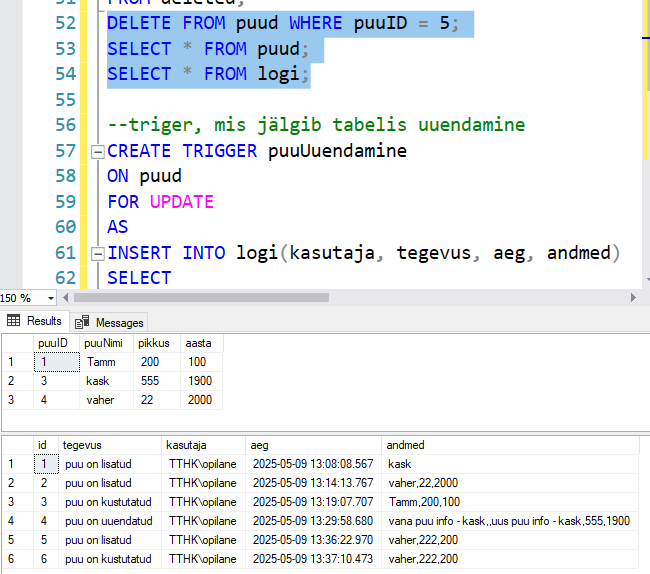
Task: Switch to the Messages tab
Action: point(110,322)
